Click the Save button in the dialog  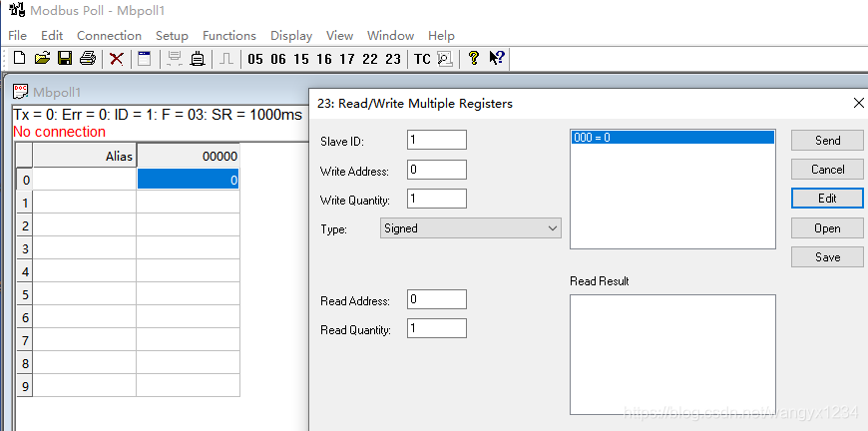827,256
